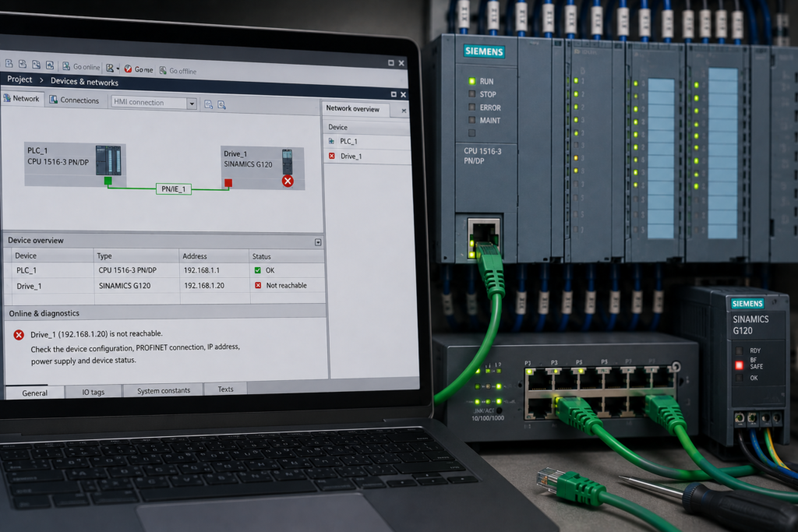Click the green PROFINET port on PLC_1
The width and height of the screenshot is (798, 532).
(108, 181)
